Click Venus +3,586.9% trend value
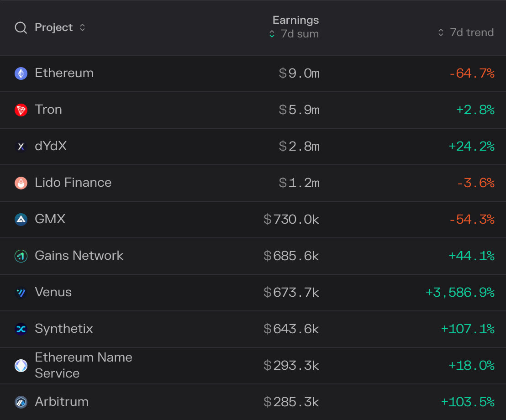This screenshot has width=506, height=420. 460,292
